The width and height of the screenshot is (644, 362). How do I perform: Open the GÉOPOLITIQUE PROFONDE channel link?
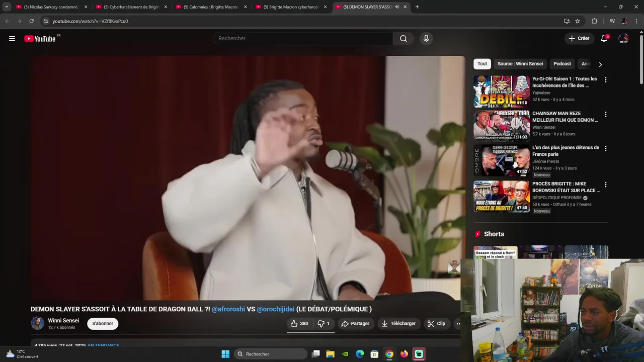click(557, 198)
